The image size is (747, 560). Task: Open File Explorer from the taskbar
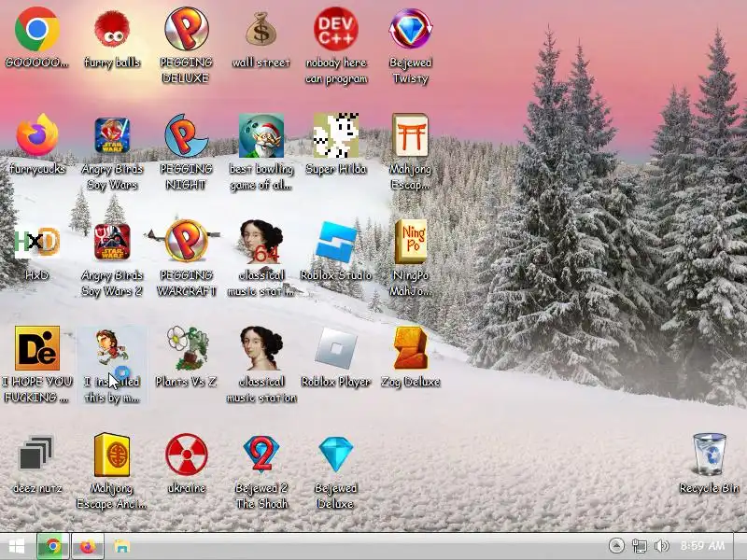tap(122, 546)
